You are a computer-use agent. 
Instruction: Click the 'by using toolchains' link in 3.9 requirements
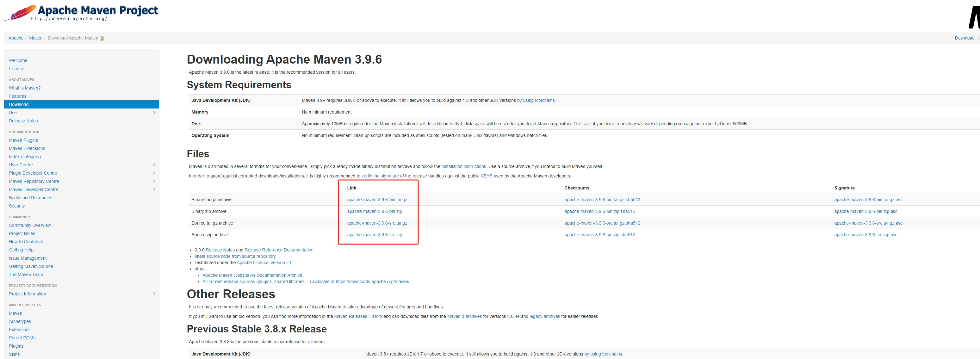coord(536,100)
